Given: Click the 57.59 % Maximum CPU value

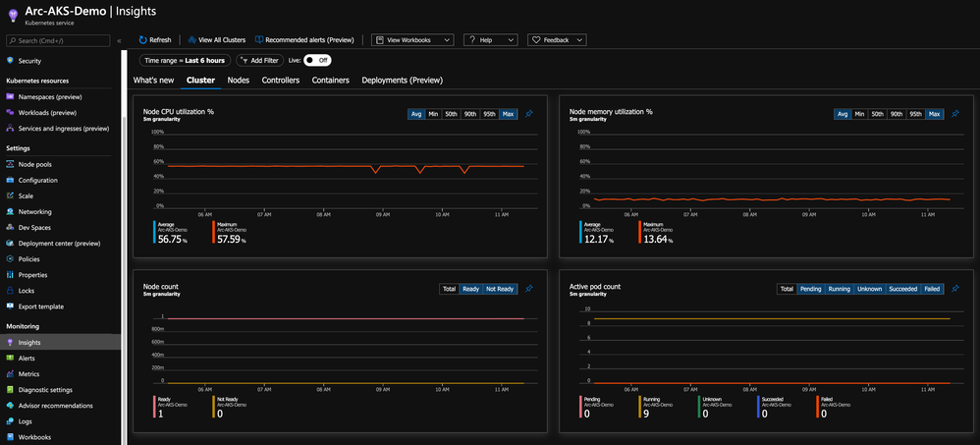Looking at the screenshot, I should (233, 239).
